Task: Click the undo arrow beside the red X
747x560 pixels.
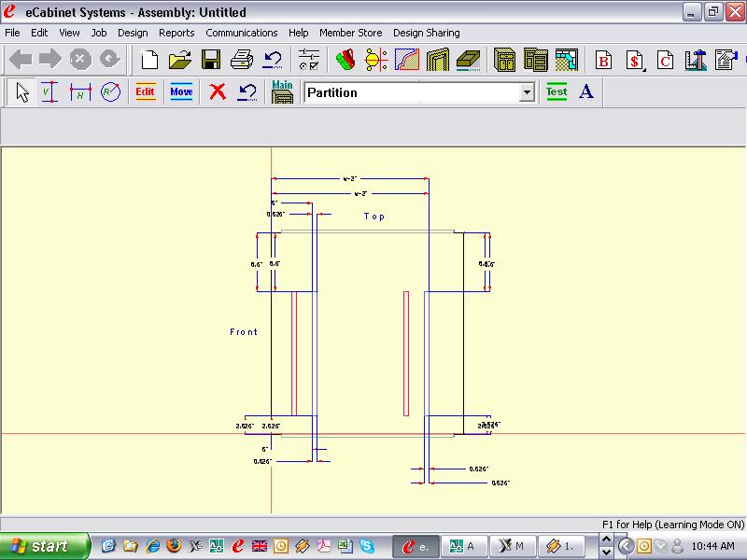Action: pos(247,91)
